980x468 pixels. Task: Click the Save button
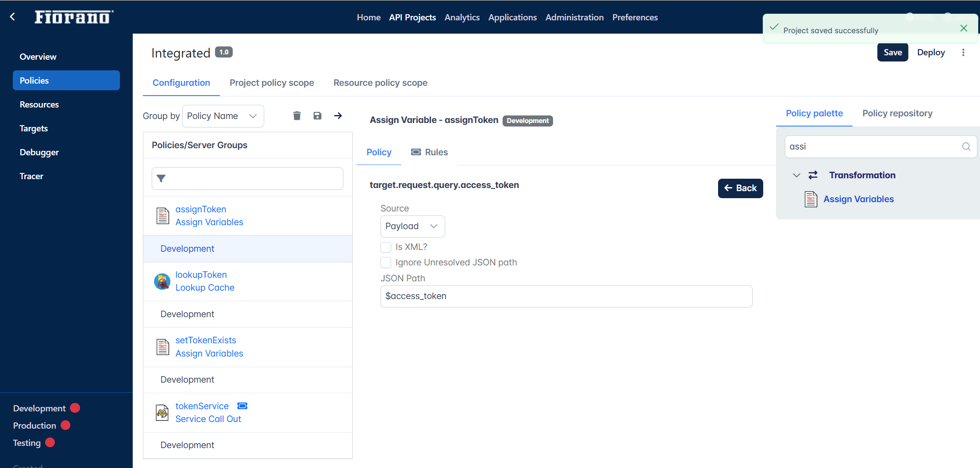pos(893,52)
